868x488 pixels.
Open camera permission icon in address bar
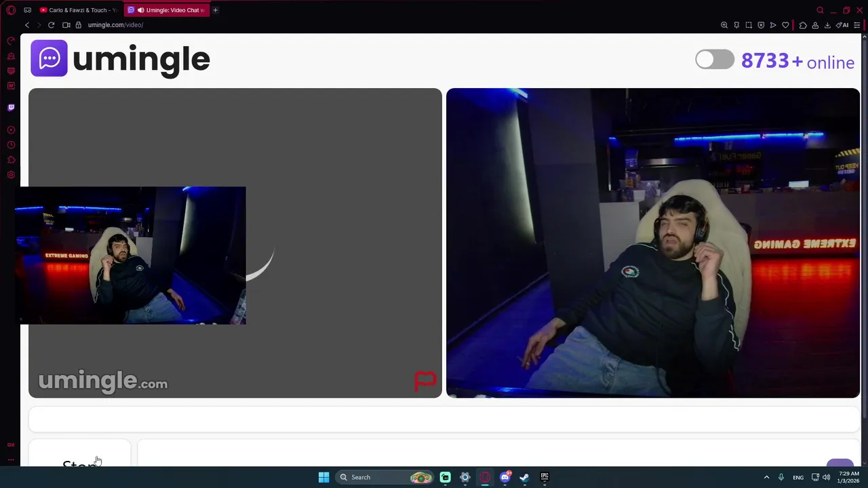pos(66,25)
